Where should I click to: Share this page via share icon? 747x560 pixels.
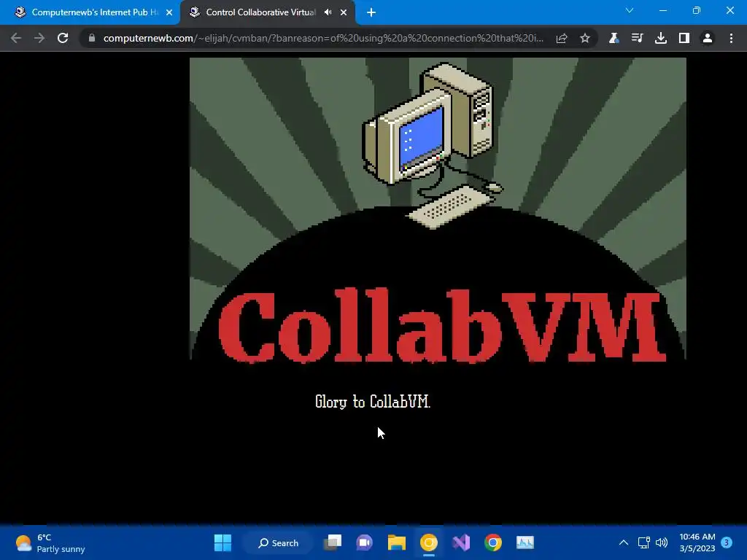click(x=562, y=38)
